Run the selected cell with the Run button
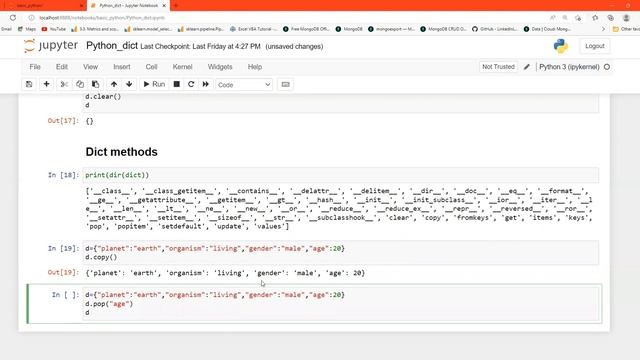The width and height of the screenshot is (640, 360). click(x=154, y=84)
